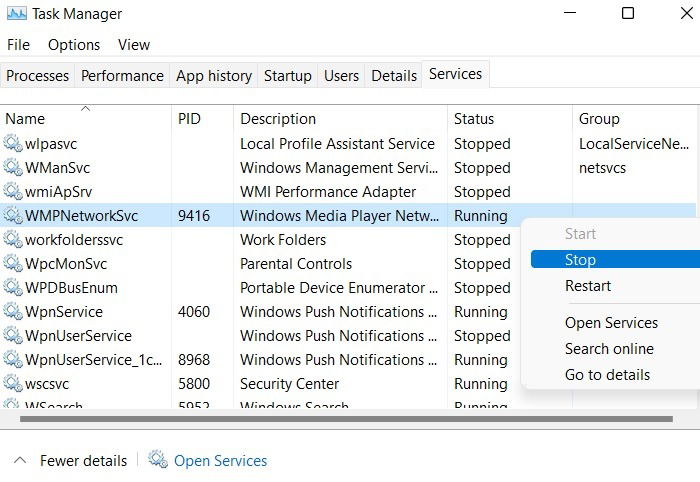Click Local Profile Assistant Service description
Image resolution: width=700 pixels, height=482 pixels.
(338, 144)
